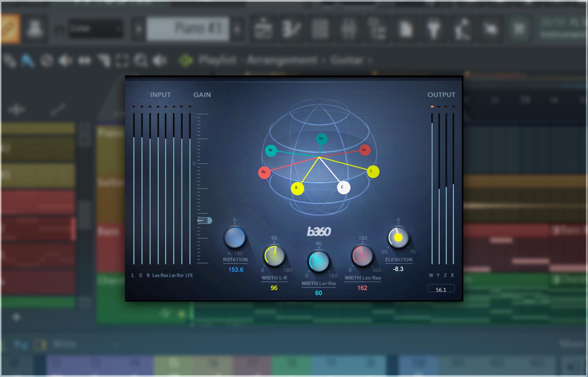
Task: Click the WIDTH Lss-Rss label
Action: click(x=363, y=278)
